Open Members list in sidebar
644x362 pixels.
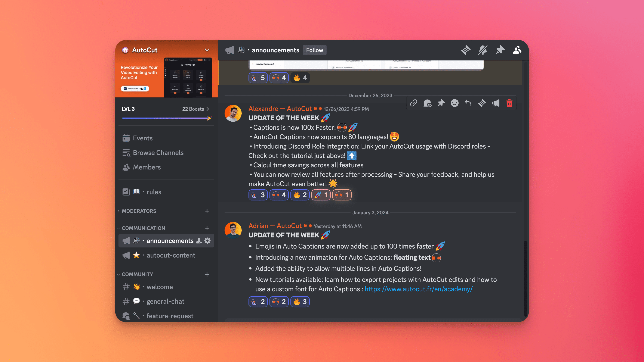point(166,167)
